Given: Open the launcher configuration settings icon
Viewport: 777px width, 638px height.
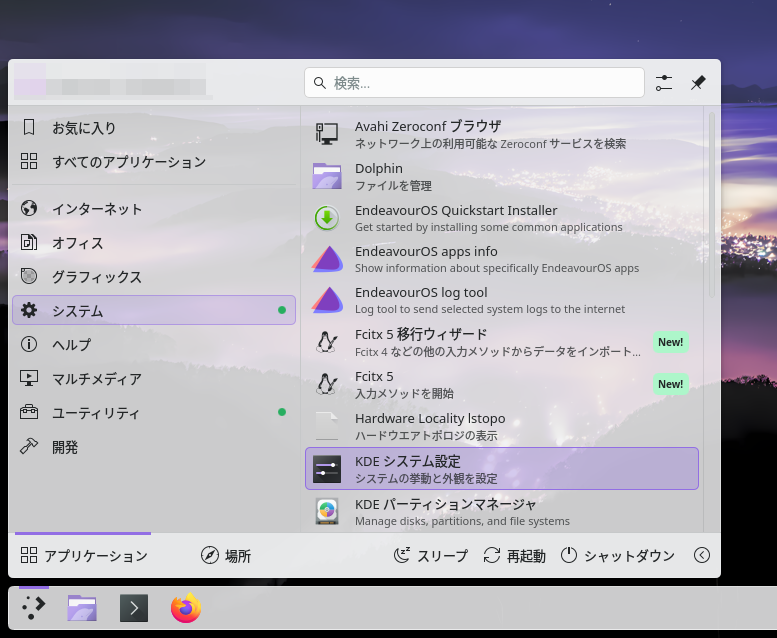Looking at the screenshot, I should (664, 83).
